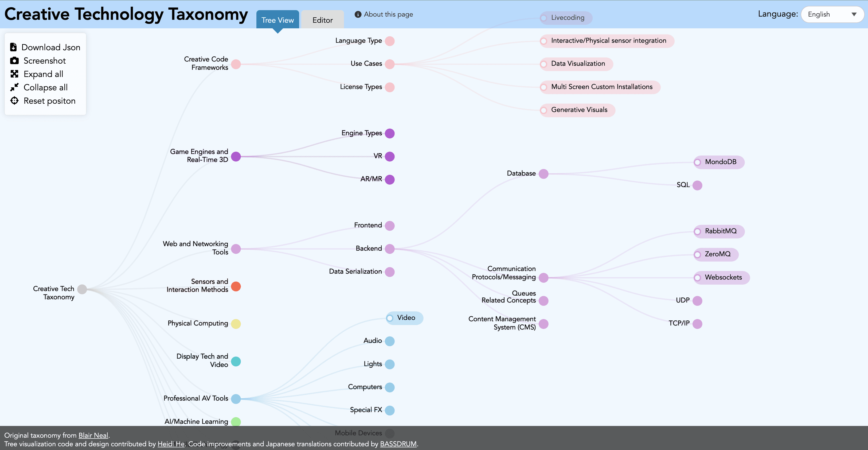
Task: Click the Reset position crosshair icon
Action: click(x=14, y=101)
